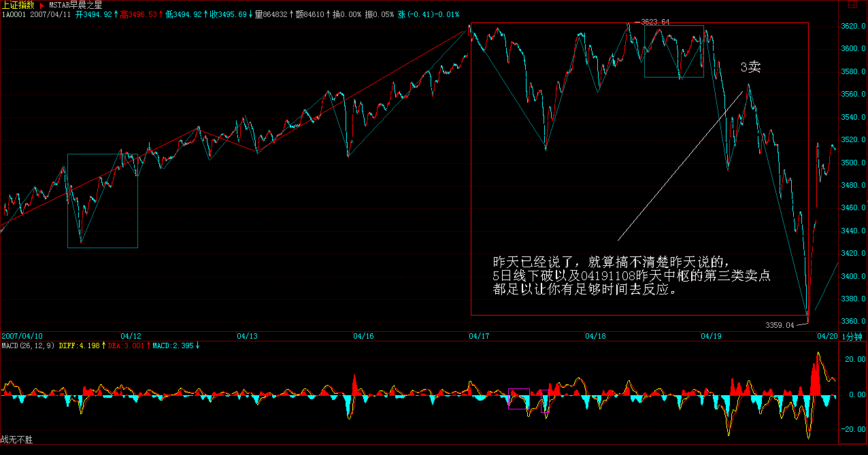Click the 04/17 date on time axis

479,337
